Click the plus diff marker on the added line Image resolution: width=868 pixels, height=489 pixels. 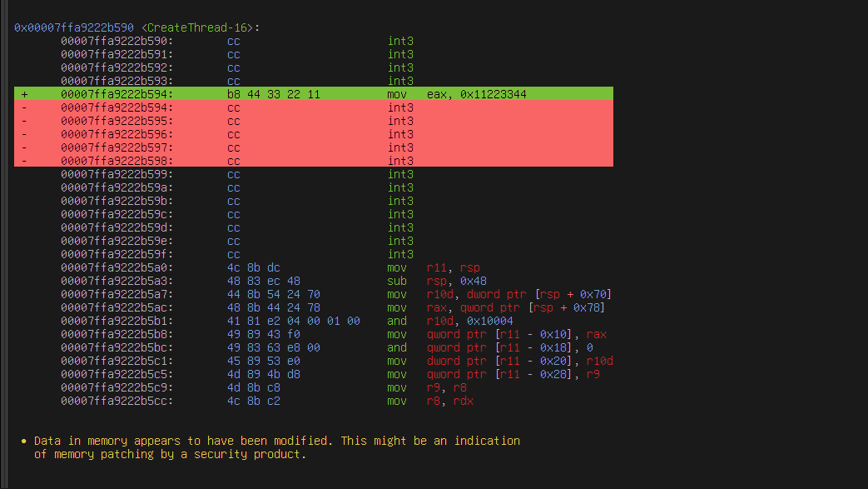[x=24, y=94]
